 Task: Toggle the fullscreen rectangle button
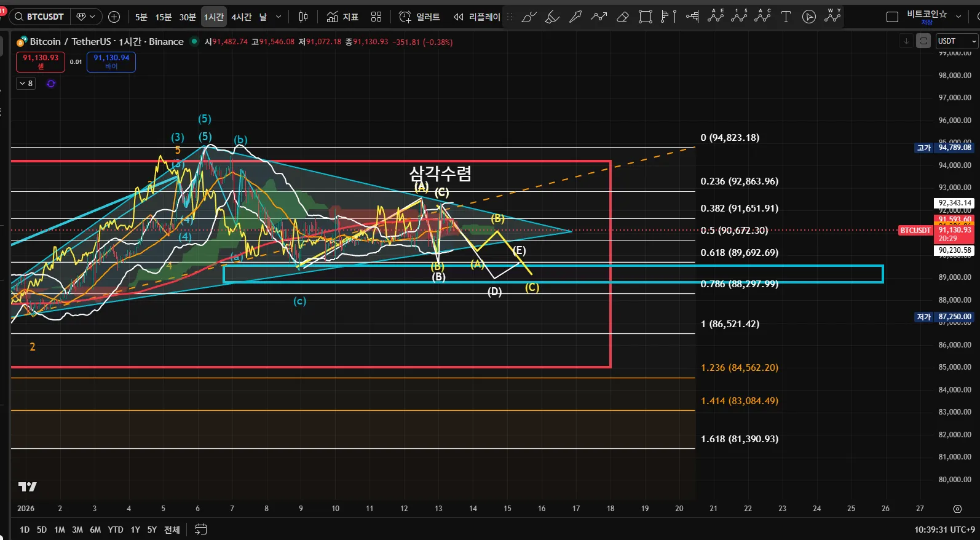(892, 17)
